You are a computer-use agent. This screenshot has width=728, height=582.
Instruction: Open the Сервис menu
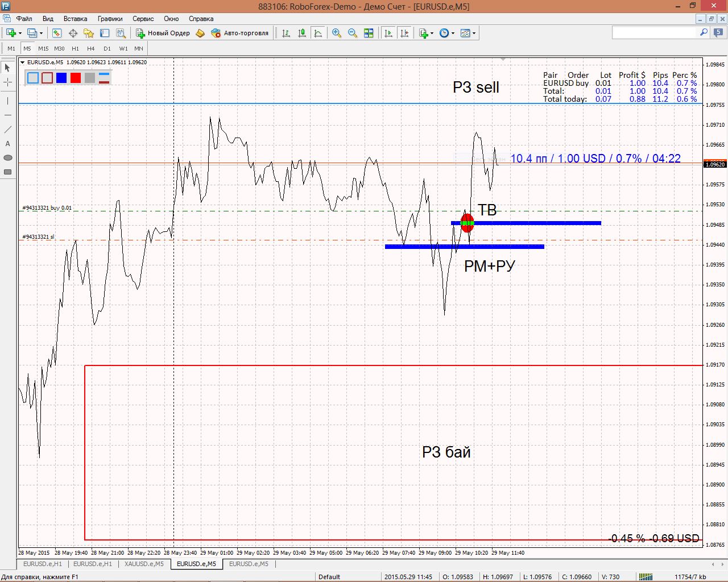coord(143,19)
